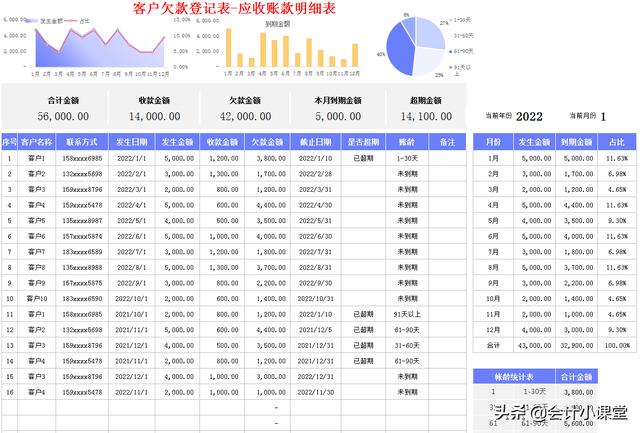Select the 当前月份 value 1
The width and height of the screenshot is (640, 433).
[x=603, y=117]
